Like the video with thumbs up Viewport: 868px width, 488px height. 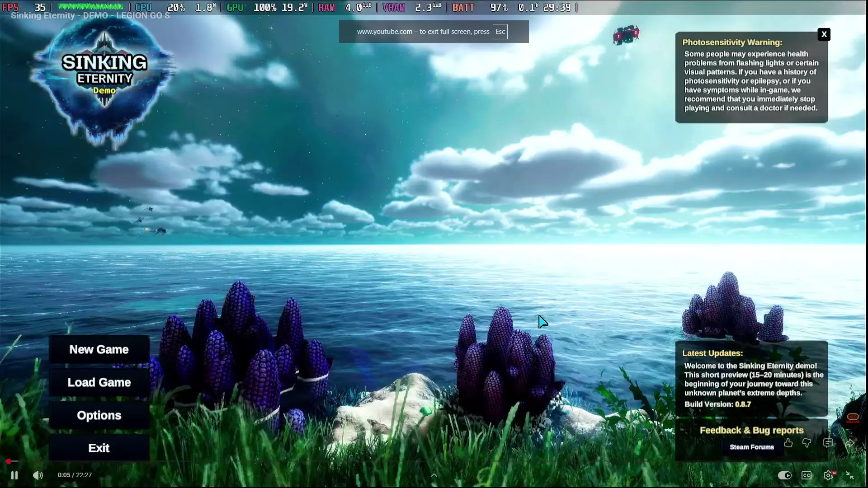(x=788, y=443)
